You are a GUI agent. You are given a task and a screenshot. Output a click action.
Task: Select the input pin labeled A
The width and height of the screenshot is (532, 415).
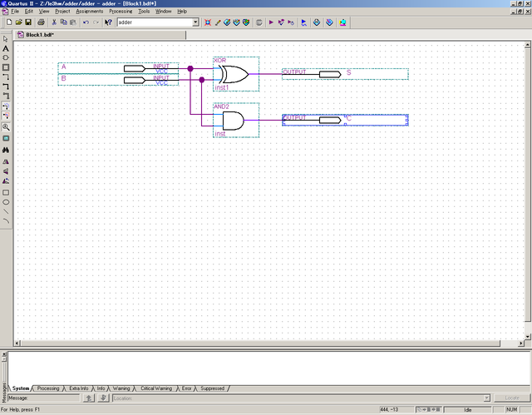tap(118, 68)
